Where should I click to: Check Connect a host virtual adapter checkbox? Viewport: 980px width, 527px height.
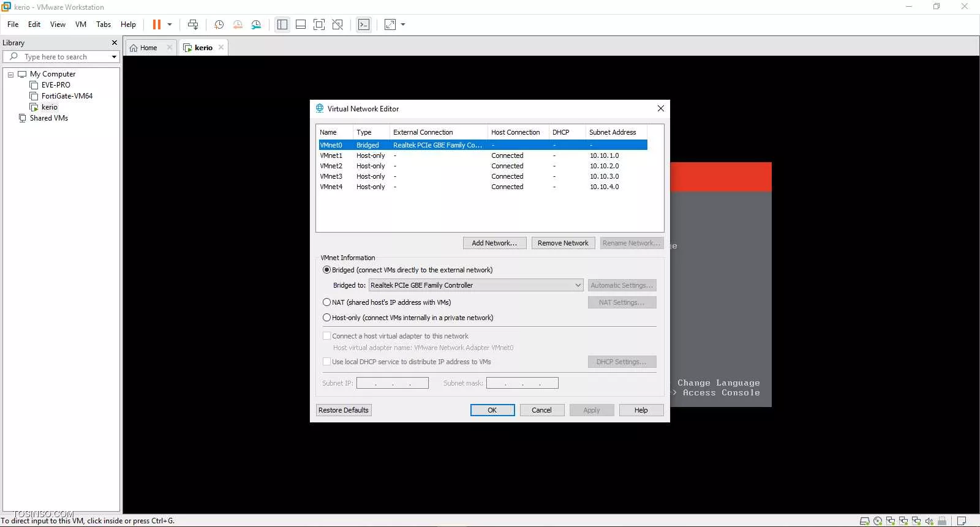click(x=326, y=336)
